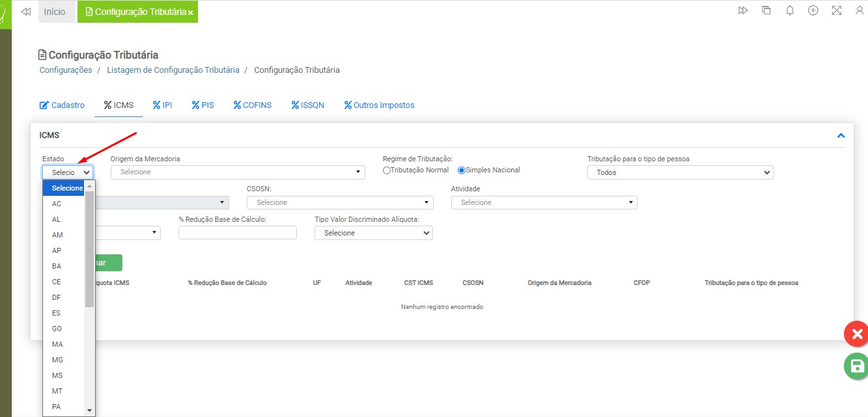Collapse the ICMS panel with the chevron

point(841,135)
